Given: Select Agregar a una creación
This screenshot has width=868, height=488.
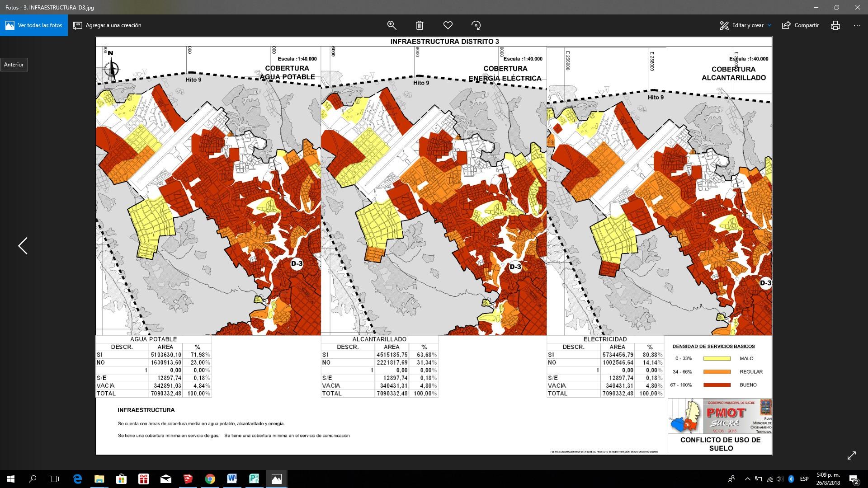Looking at the screenshot, I should pos(107,25).
